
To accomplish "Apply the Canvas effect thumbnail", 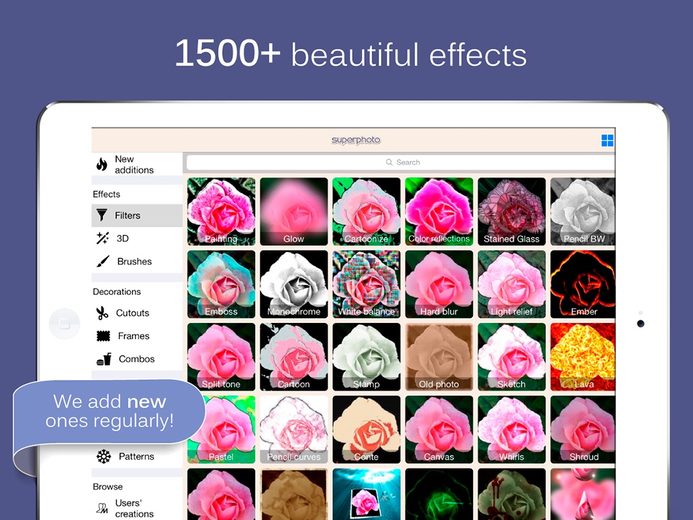I will coord(439,429).
